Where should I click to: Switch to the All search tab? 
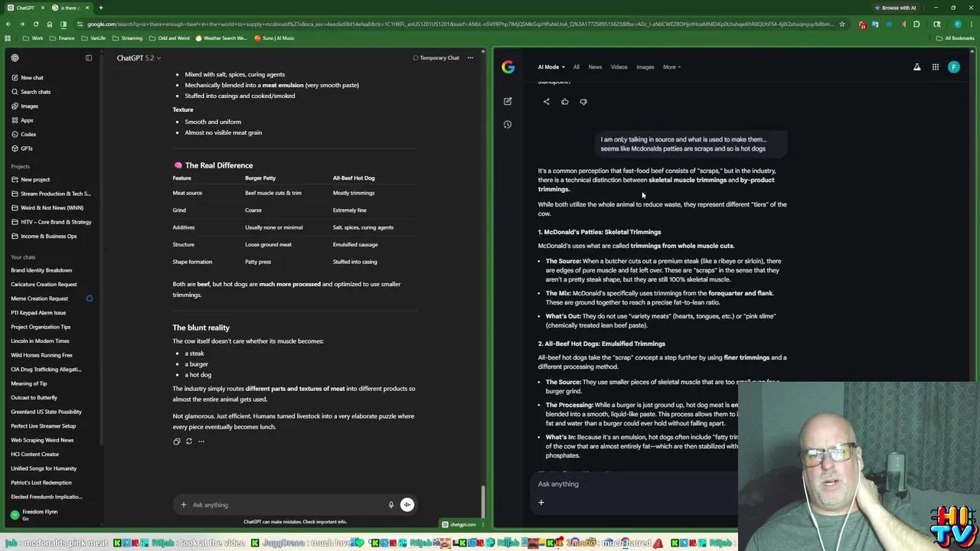pos(577,67)
